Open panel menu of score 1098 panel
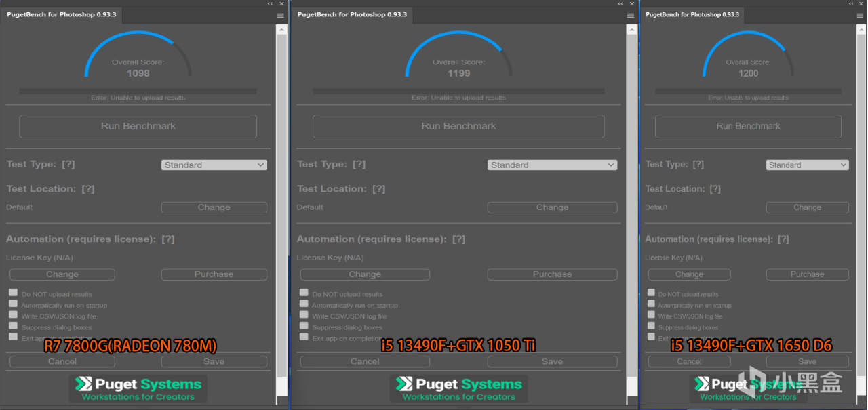 pos(281,15)
